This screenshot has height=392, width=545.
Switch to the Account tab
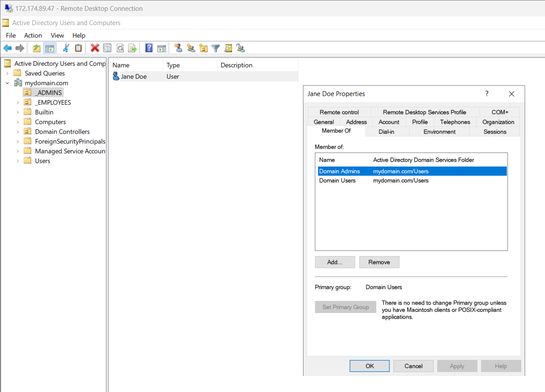coord(388,122)
